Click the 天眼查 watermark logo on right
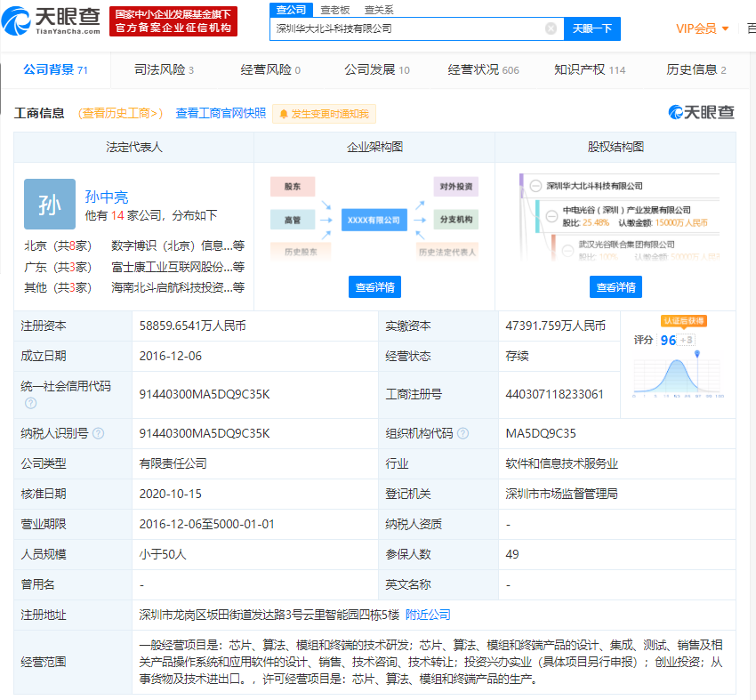 pos(702,112)
